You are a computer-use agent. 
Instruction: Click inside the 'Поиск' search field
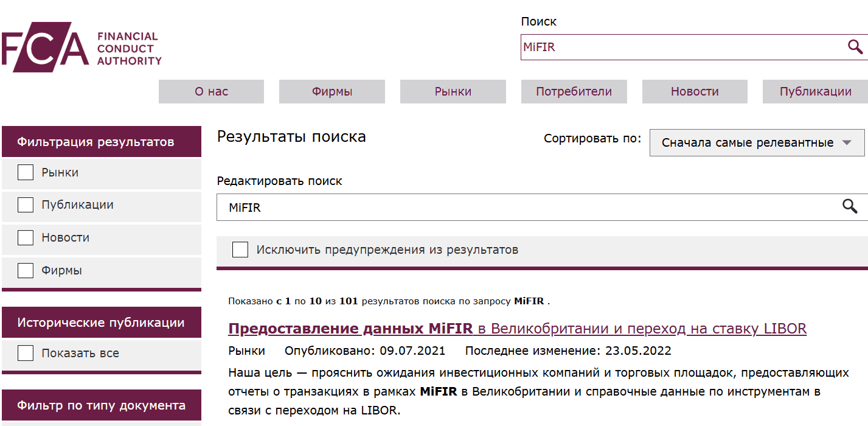[x=669, y=46]
